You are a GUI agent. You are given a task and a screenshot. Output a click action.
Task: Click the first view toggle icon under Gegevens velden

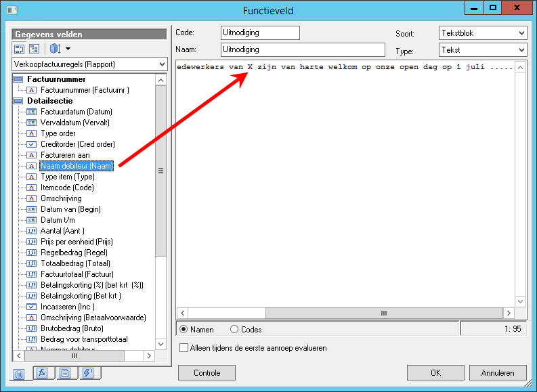19,49
